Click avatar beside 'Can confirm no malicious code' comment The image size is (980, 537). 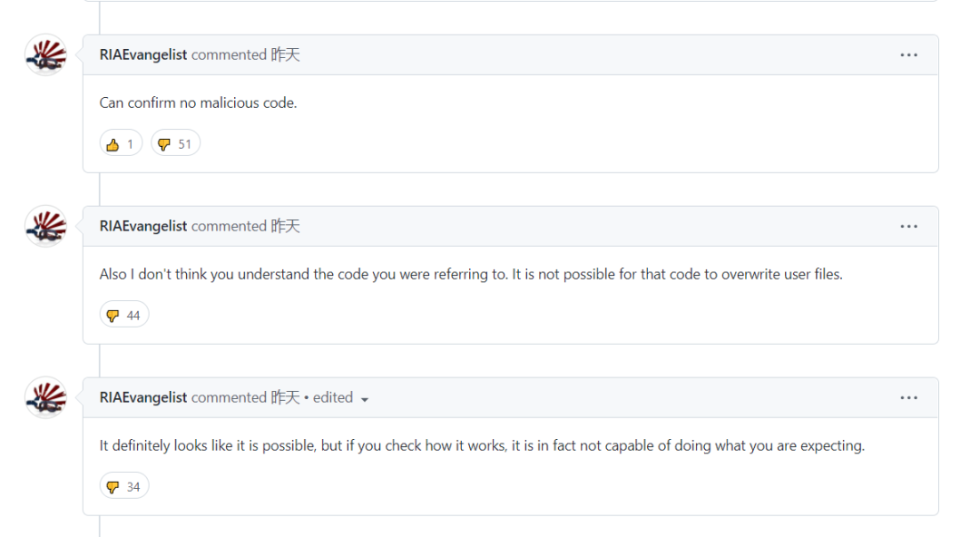[45, 54]
